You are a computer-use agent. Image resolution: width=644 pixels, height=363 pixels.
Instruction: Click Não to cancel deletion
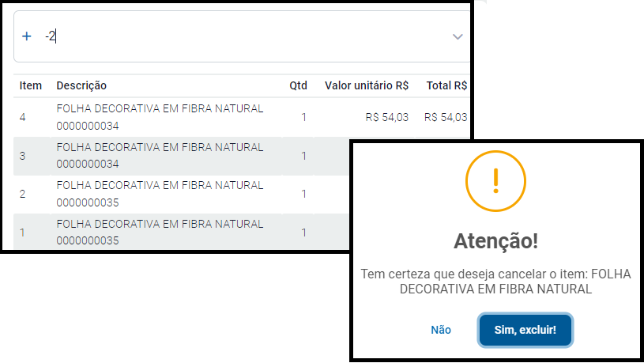coord(441,330)
